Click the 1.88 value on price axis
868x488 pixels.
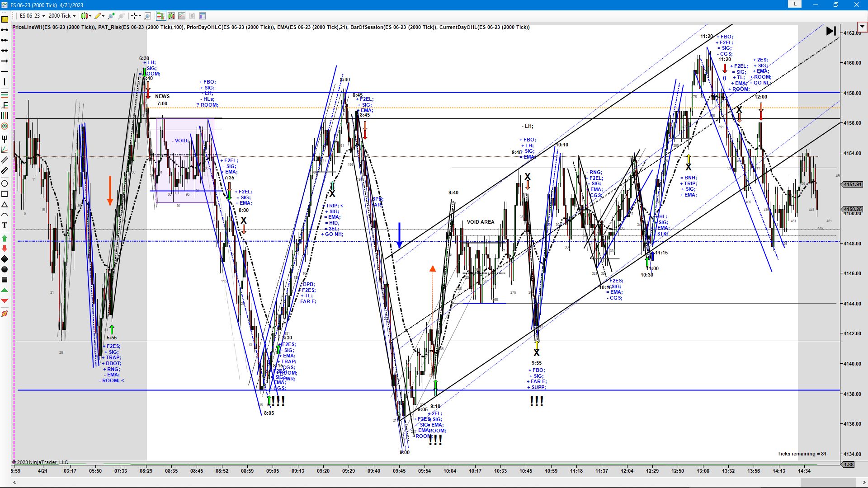point(849,465)
